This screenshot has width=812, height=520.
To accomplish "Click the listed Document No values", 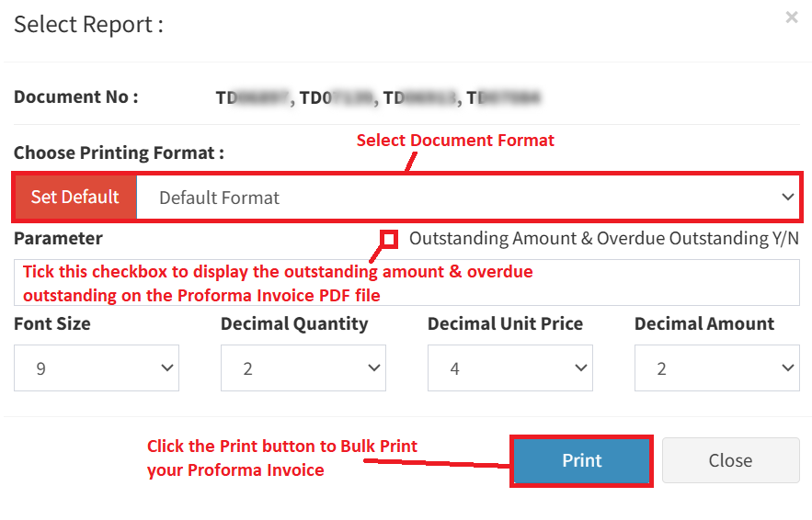I will coord(377,96).
